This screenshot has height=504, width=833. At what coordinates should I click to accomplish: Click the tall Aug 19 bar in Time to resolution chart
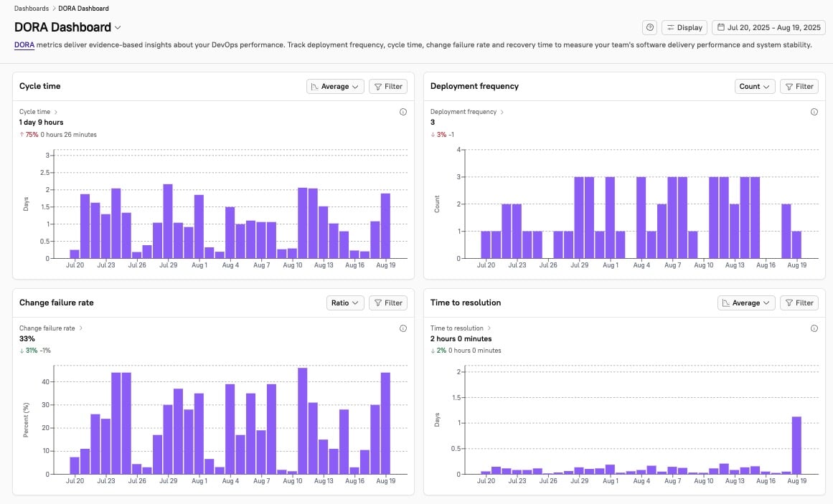796,446
